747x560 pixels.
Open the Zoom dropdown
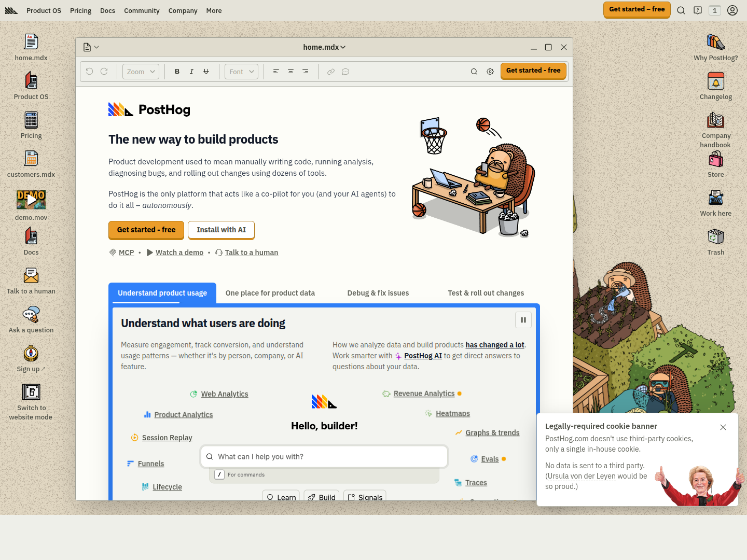[x=141, y=72]
